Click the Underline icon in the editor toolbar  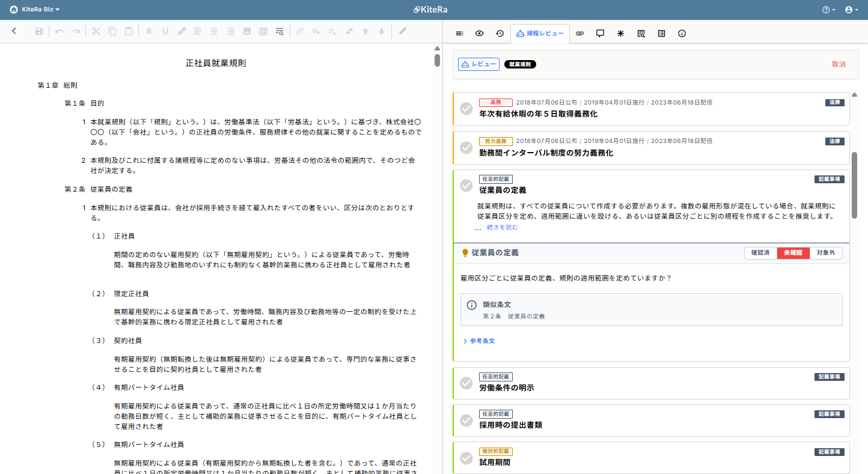[x=165, y=31]
